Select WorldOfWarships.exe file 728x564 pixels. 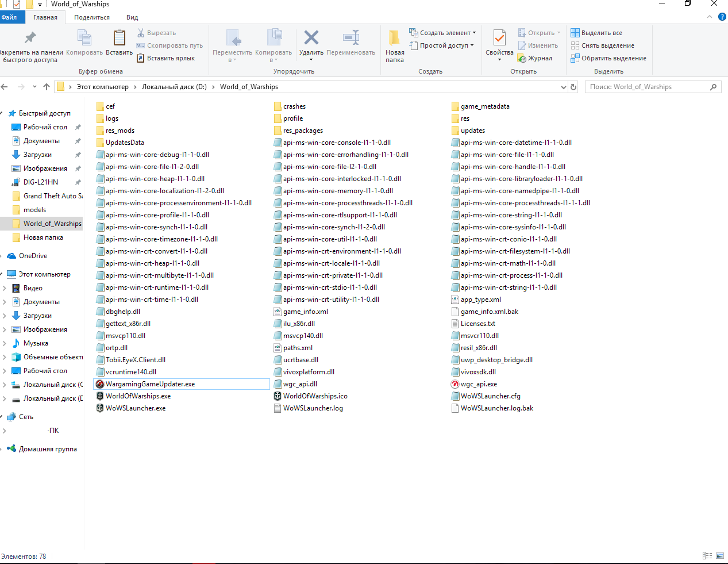point(133,396)
